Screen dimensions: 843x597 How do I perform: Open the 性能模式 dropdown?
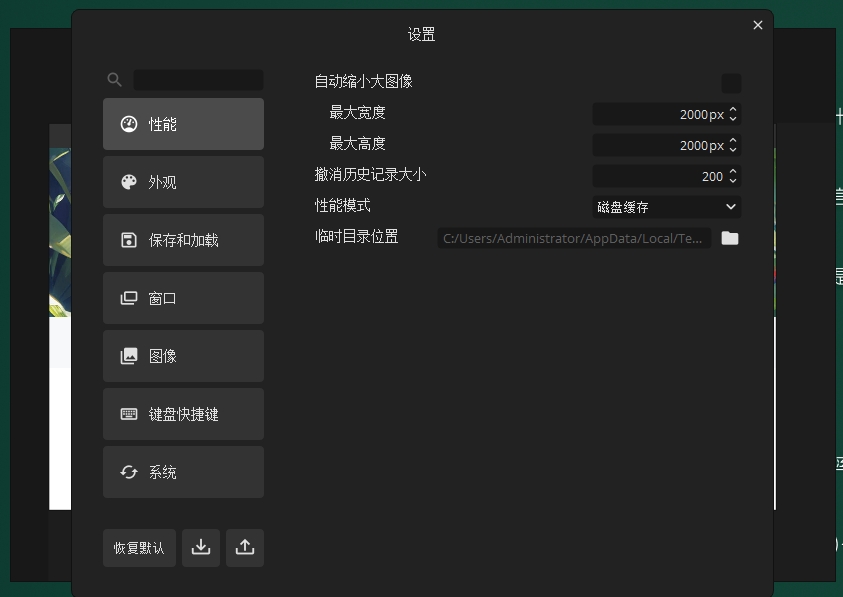(x=667, y=207)
